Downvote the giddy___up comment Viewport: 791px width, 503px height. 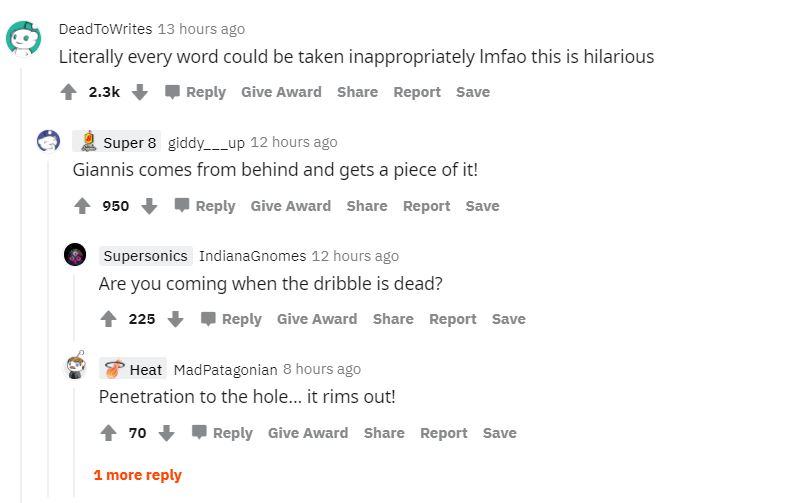150,206
